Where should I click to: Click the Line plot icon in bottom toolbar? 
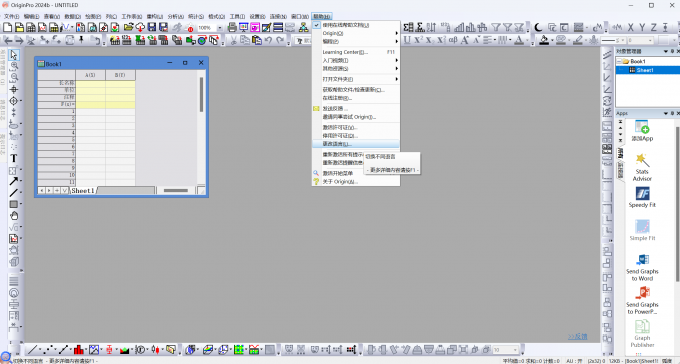[x=32, y=349]
